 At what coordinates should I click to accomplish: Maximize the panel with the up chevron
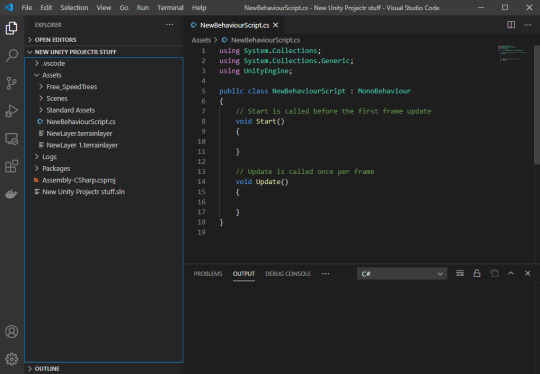[511, 273]
